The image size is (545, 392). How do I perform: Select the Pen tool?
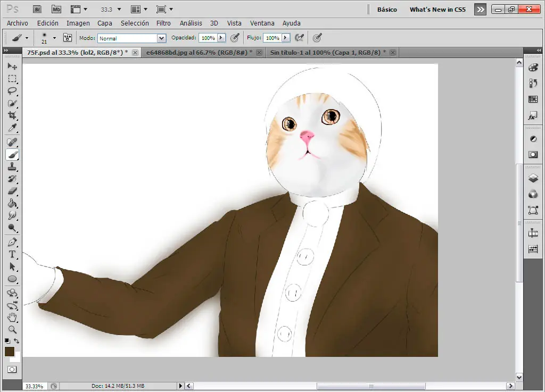[12, 242]
